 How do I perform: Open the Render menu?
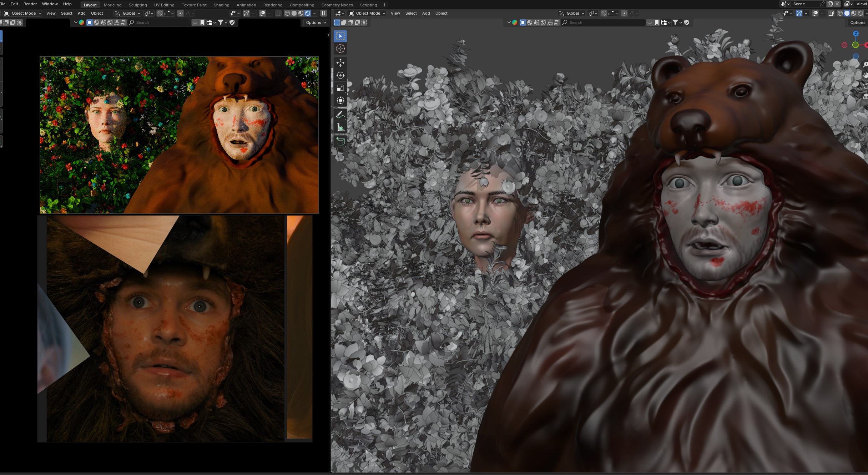coord(30,4)
